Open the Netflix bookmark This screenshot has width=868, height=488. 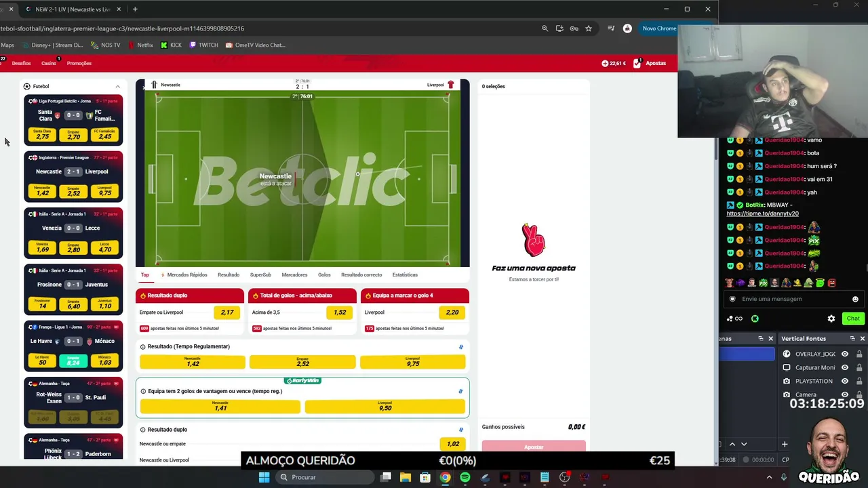140,45
